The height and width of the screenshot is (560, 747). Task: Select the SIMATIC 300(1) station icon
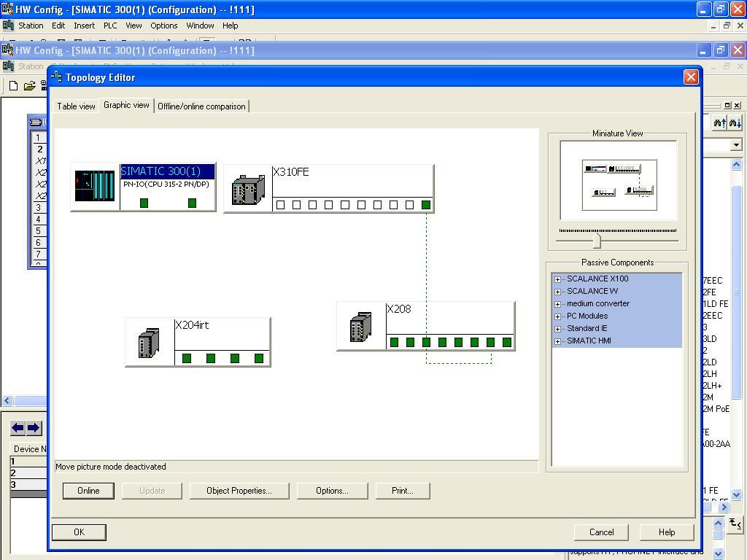pos(95,186)
